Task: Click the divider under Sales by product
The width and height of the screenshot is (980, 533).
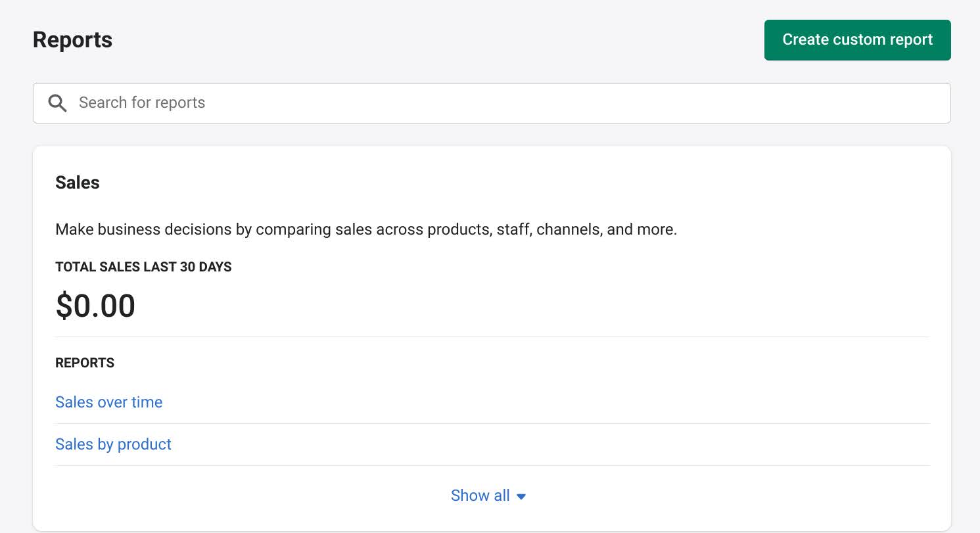Action: [492, 466]
